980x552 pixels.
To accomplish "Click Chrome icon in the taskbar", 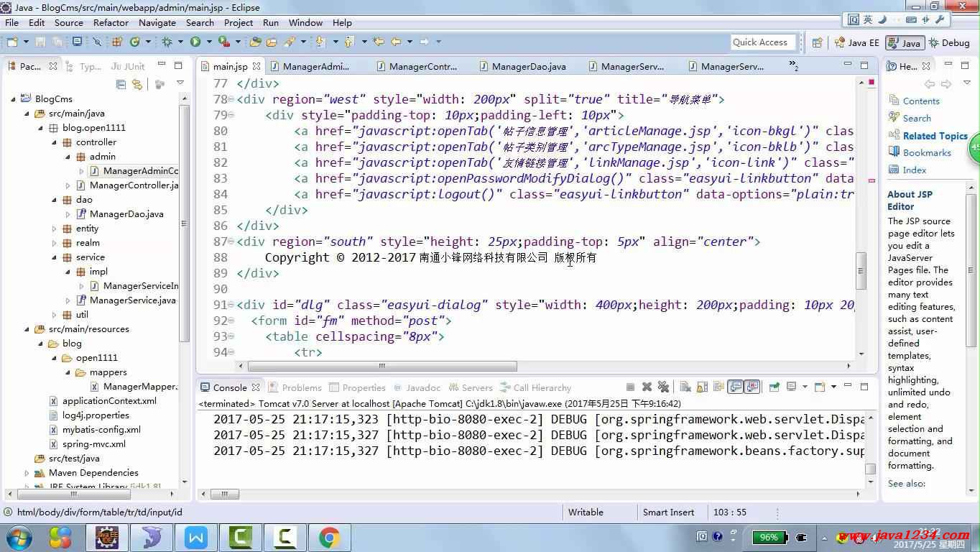I will tap(329, 537).
